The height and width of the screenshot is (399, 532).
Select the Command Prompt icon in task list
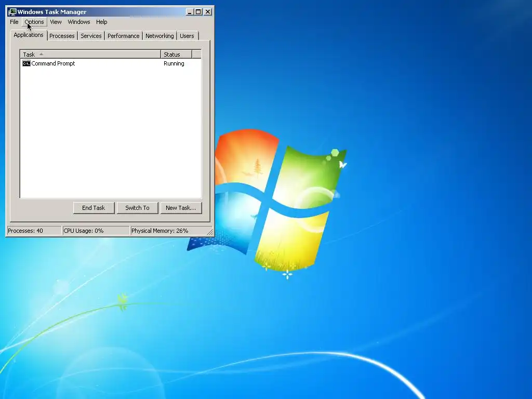[26, 63]
